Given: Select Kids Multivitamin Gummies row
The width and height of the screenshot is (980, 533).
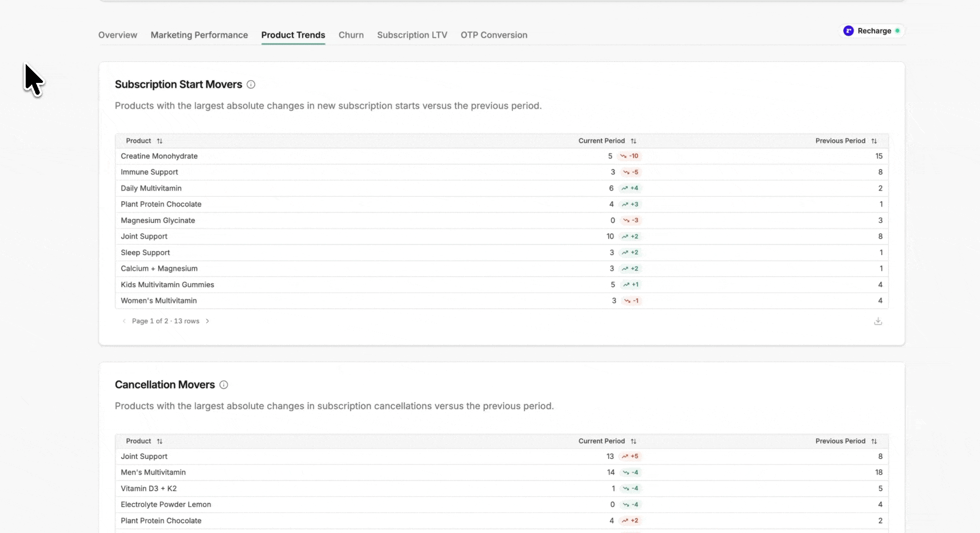Looking at the screenshot, I should pyautogui.click(x=501, y=285).
